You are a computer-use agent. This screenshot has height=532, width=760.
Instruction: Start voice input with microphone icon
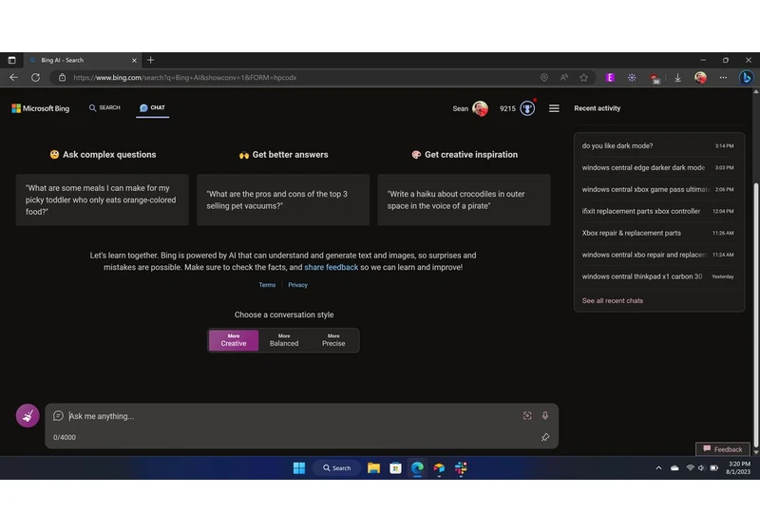(545, 415)
